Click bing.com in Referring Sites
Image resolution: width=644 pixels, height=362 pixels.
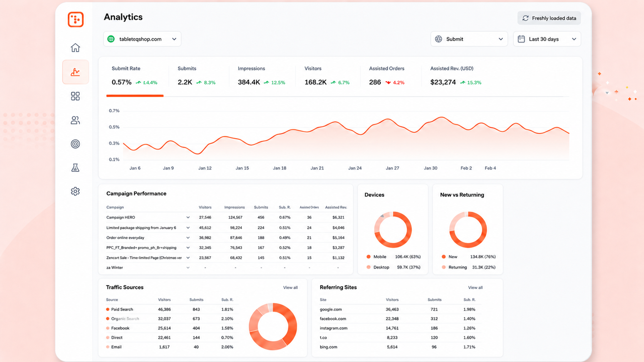click(x=329, y=347)
